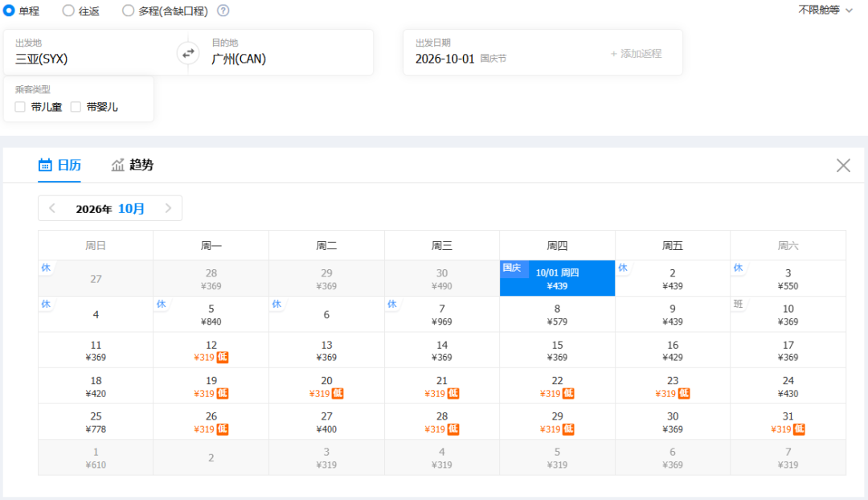The width and height of the screenshot is (868, 500).
Task: Select highlighted 10/01 周四 ¥439 date
Action: (557, 278)
